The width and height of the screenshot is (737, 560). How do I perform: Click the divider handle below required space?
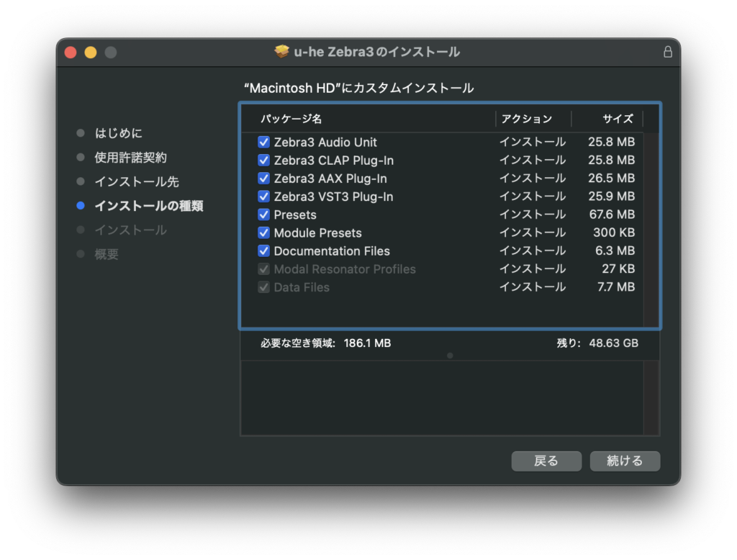[450, 356]
